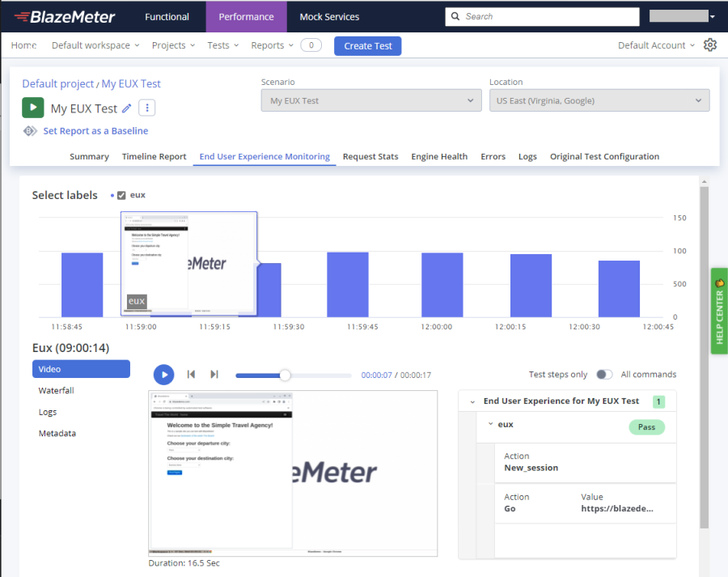
Task: Open the Functional top navigation tab
Action: tap(167, 16)
